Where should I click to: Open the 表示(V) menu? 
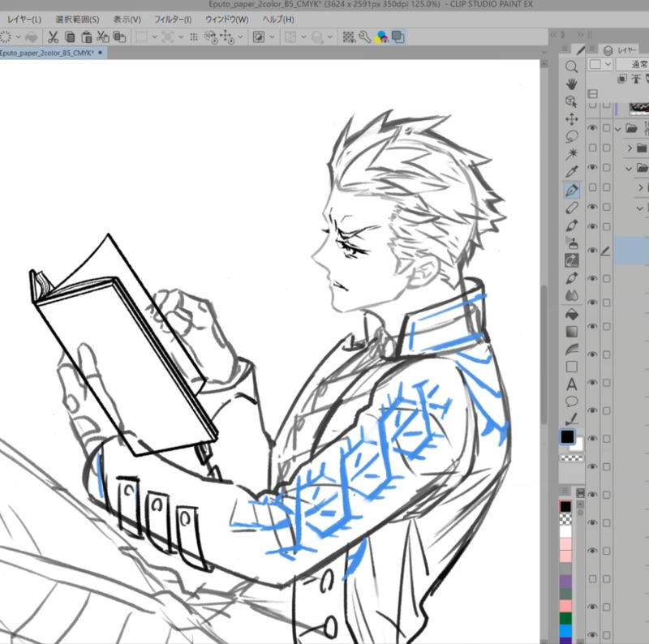(127, 19)
